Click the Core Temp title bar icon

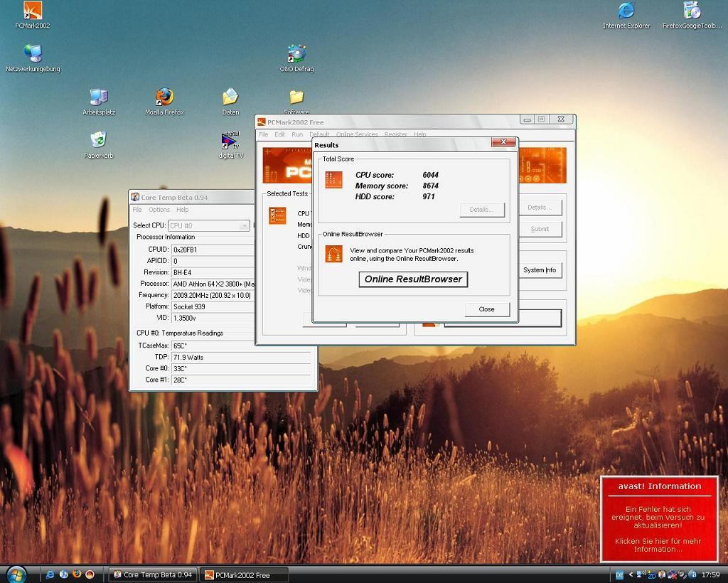point(135,197)
